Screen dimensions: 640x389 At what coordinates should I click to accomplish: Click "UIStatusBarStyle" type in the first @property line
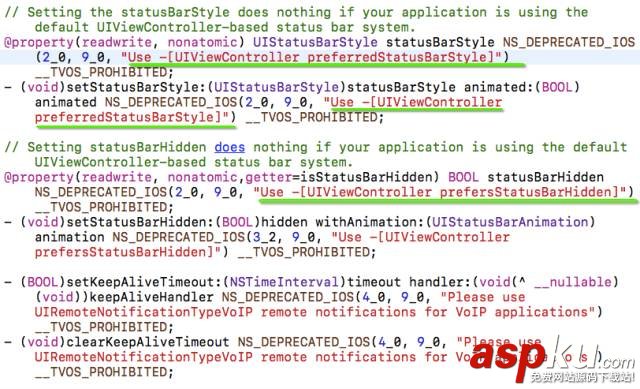click(x=316, y=42)
